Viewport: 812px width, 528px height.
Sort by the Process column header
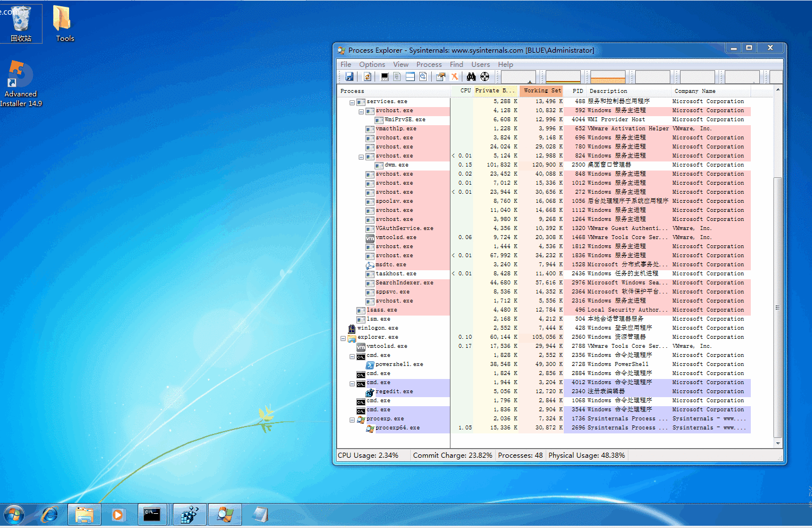[394, 91]
